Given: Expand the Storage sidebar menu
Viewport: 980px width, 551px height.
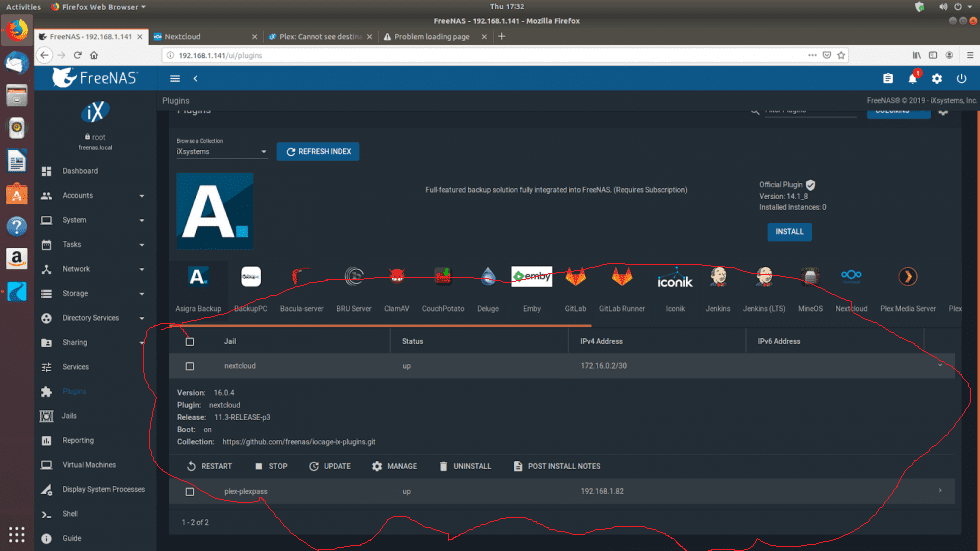Looking at the screenshot, I should (x=94, y=293).
